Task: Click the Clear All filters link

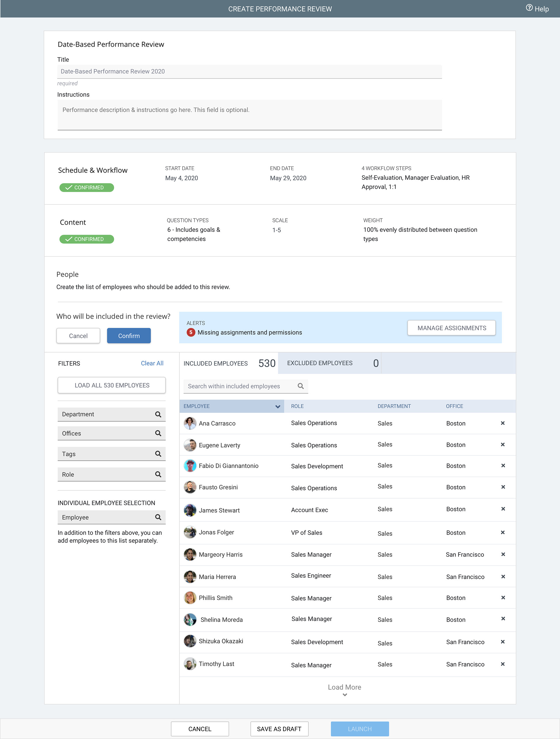Action: pos(152,363)
